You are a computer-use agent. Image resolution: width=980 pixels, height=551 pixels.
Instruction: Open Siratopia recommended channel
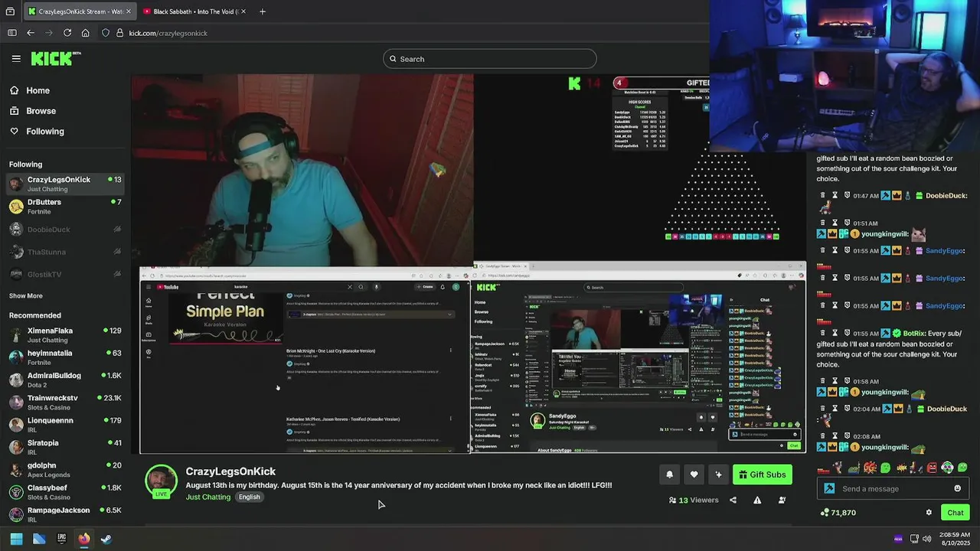point(65,447)
